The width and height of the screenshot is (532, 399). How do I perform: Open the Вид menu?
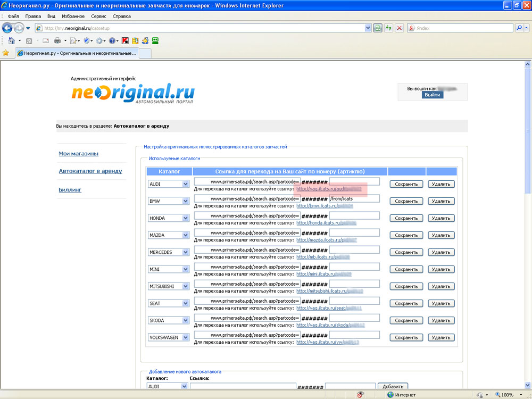coord(51,16)
